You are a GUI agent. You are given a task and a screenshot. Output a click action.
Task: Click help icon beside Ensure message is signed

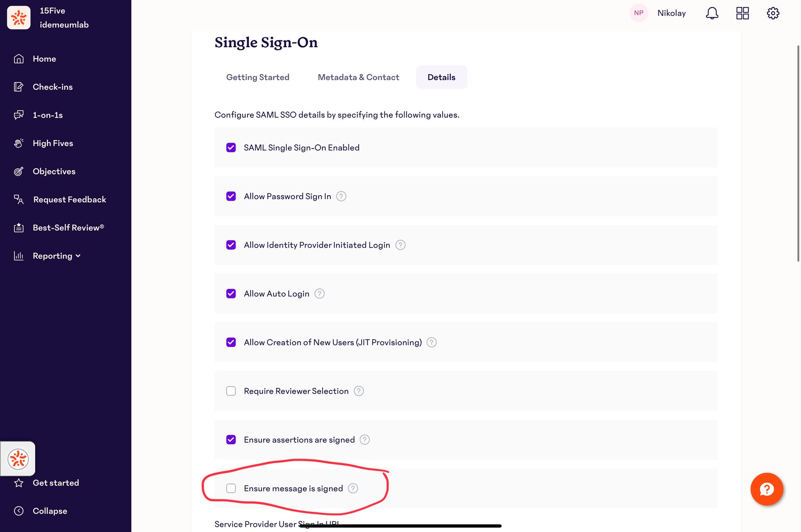353,488
